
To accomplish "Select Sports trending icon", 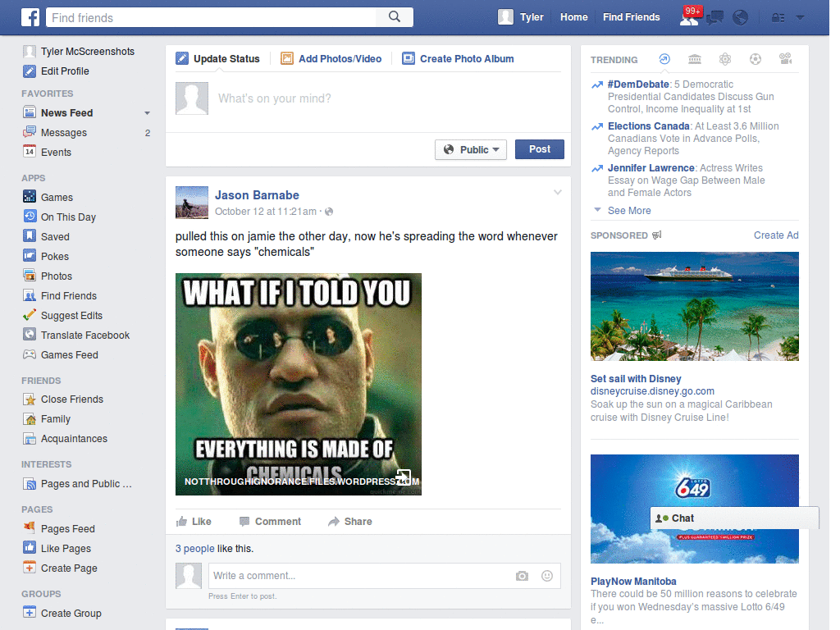I will (756, 59).
